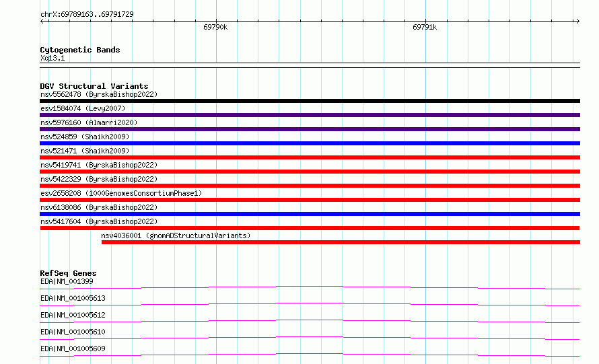The height and width of the screenshot is (364, 599).
Task: Click the EDA|NM_001005612 magenta transcript line
Action: 310,321
